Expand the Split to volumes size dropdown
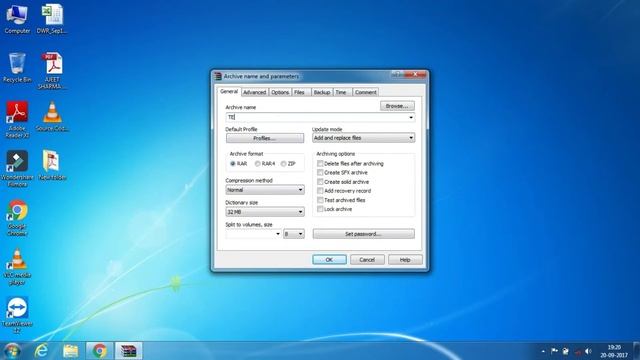This screenshot has width=640, height=360. tap(278, 234)
